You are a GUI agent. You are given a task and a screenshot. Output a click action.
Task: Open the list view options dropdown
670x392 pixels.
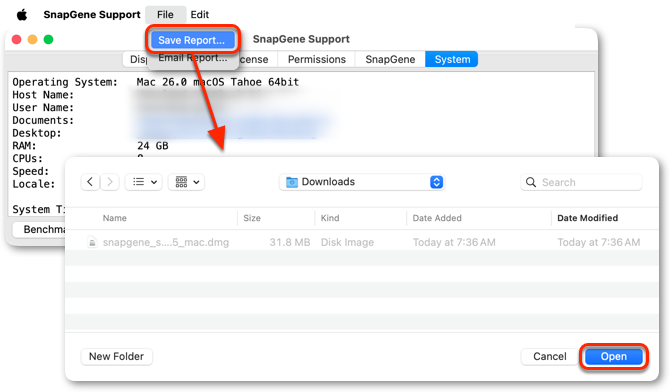pyautogui.click(x=144, y=182)
